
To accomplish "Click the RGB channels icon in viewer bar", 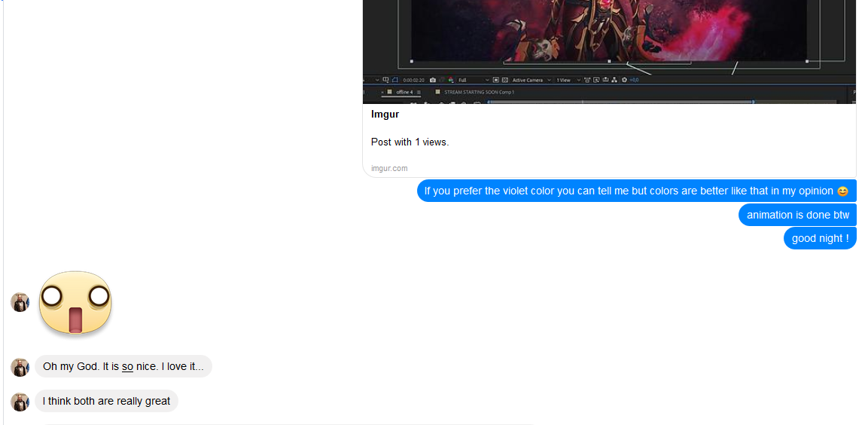I will point(451,80).
